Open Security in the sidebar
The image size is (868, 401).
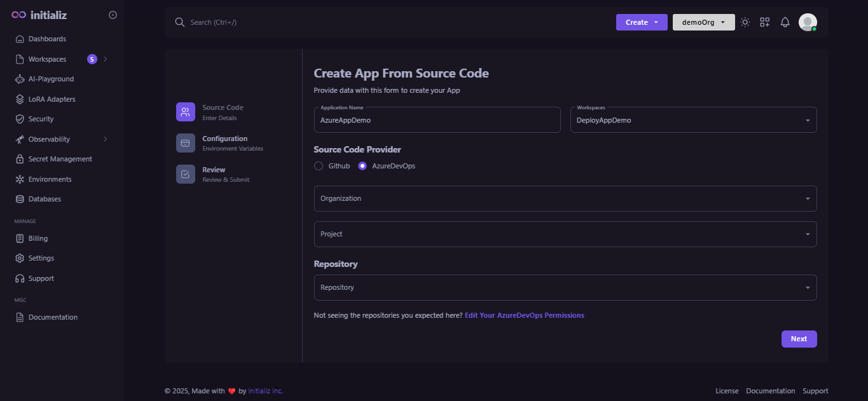[41, 119]
